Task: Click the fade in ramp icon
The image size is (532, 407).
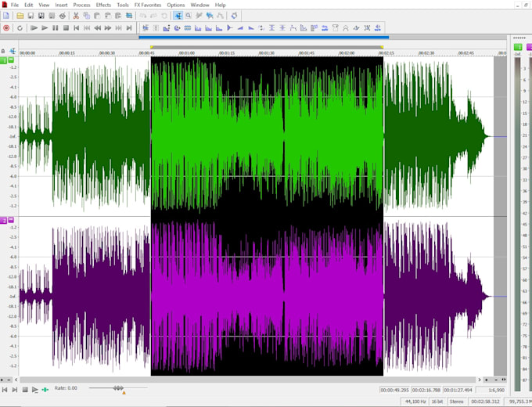Action: 240,28
